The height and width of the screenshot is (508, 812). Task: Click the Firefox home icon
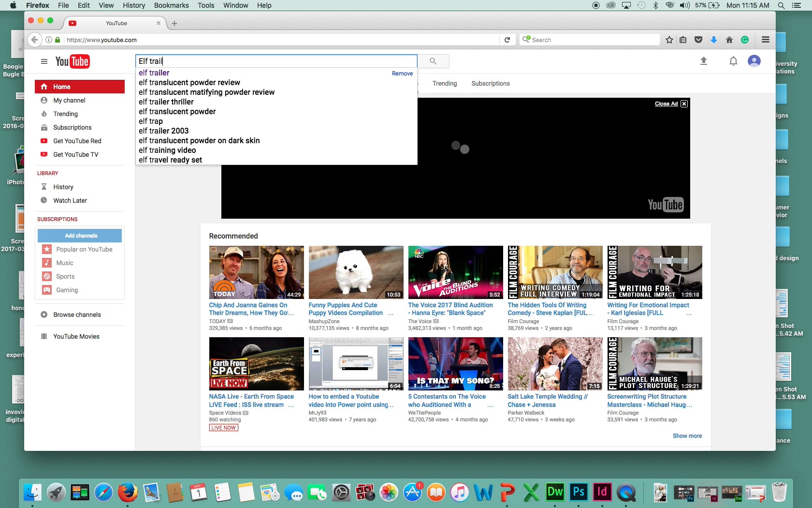coord(729,40)
